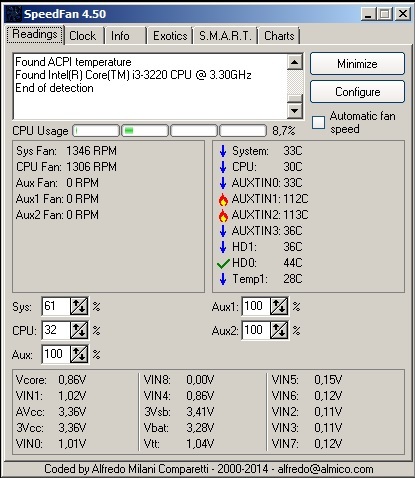This screenshot has height=478, width=415.
Task: Focus the Aux speed percentage field
Action: coord(56,354)
